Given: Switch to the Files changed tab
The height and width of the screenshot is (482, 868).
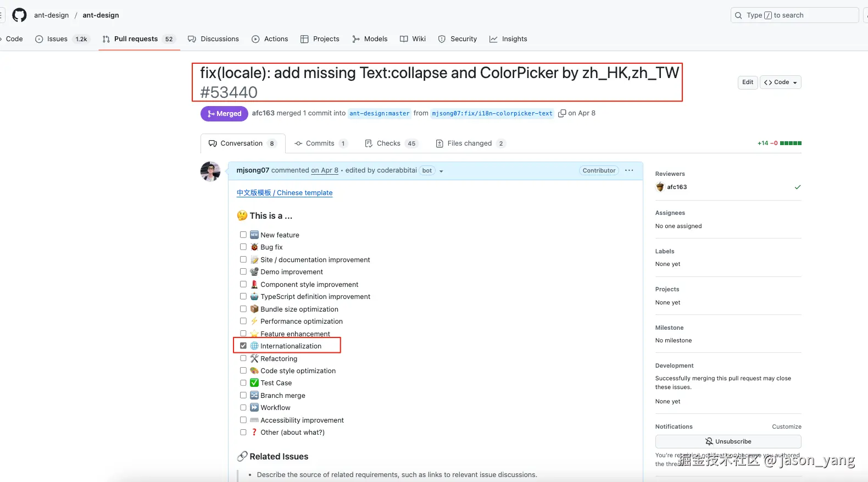Looking at the screenshot, I should pyautogui.click(x=470, y=143).
